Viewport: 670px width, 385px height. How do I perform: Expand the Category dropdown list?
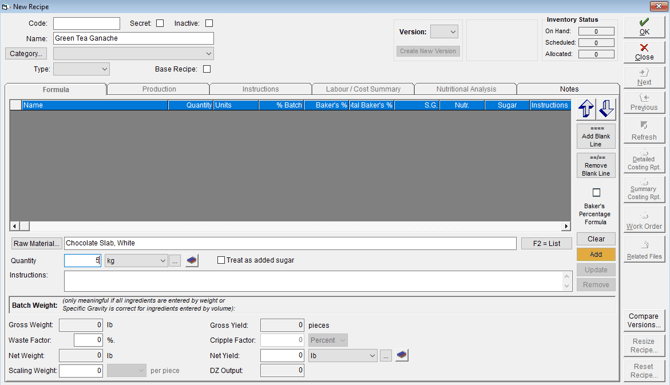pyautogui.click(x=133, y=53)
